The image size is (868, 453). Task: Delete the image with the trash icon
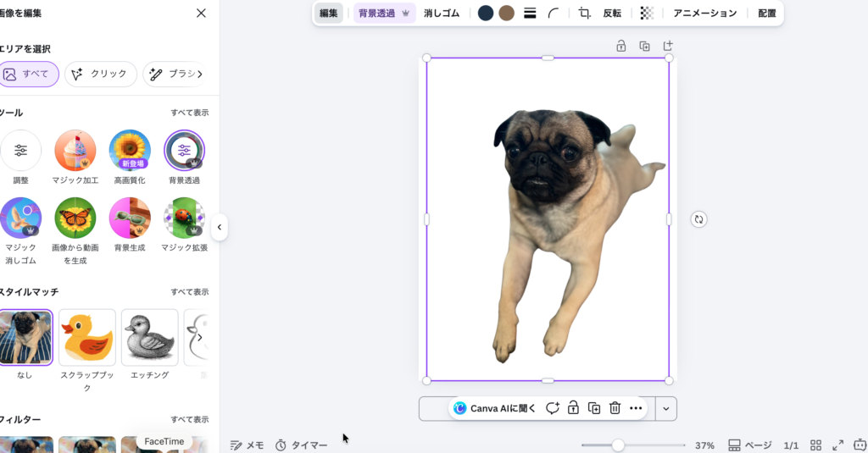(x=615, y=408)
